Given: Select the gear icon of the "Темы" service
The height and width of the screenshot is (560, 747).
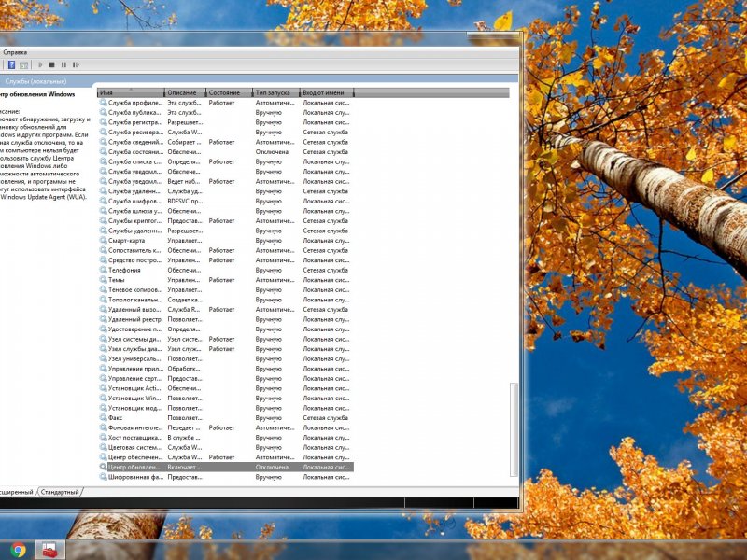Looking at the screenshot, I should [x=103, y=280].
